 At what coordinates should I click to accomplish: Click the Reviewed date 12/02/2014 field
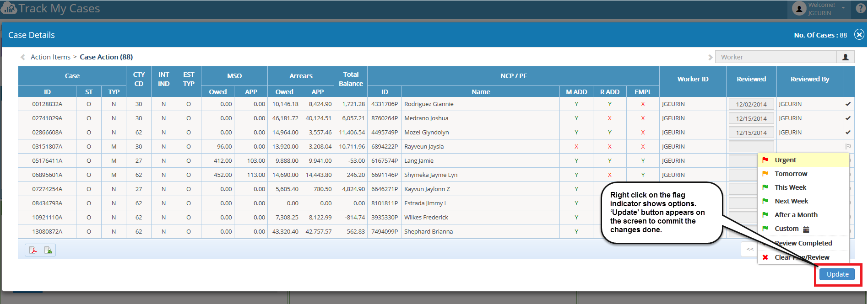pyautogui.click(x=751, y=104)
